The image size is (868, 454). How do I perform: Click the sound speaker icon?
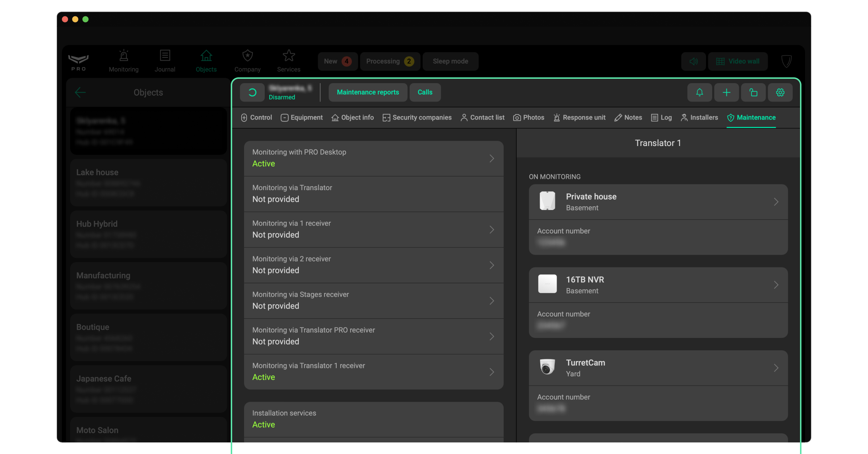click(x=693, y=61)
